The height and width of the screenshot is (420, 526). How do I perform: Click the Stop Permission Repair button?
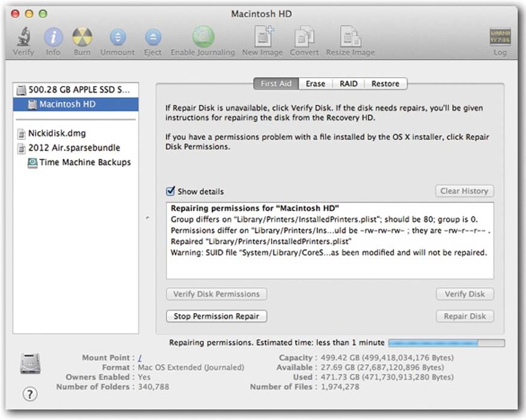[216, 316]
